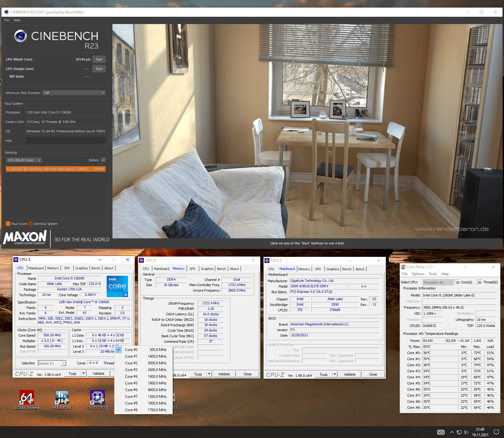Click the Cinebench title bar app icon

tap(6, 12)
